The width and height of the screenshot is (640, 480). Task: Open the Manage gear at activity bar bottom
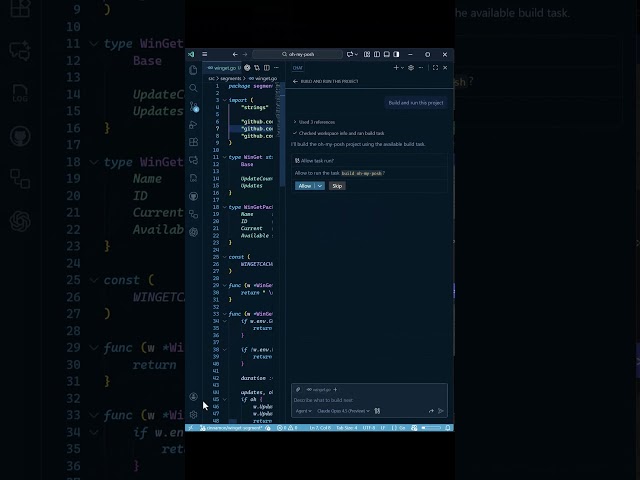pos(193,415)
